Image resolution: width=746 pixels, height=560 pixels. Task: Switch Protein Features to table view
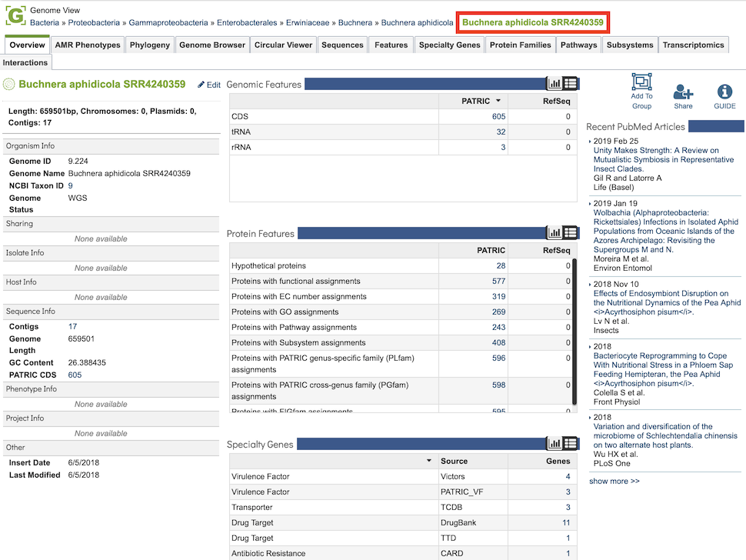571,232
